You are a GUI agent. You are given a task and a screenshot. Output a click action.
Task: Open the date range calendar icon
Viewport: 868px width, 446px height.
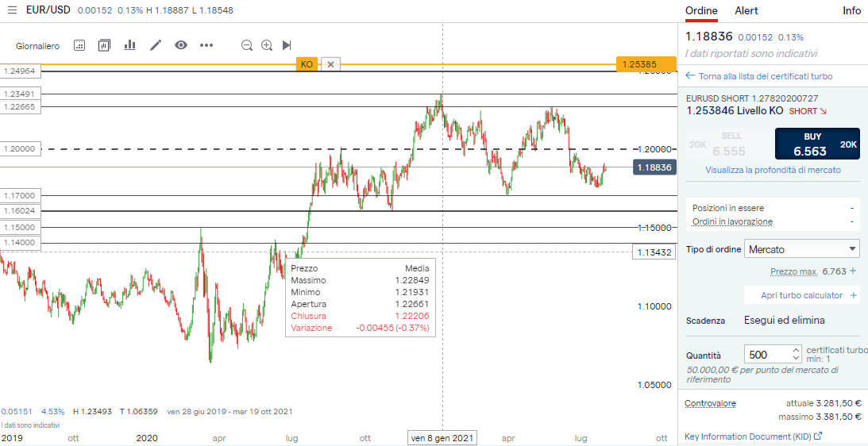(79, 45)
